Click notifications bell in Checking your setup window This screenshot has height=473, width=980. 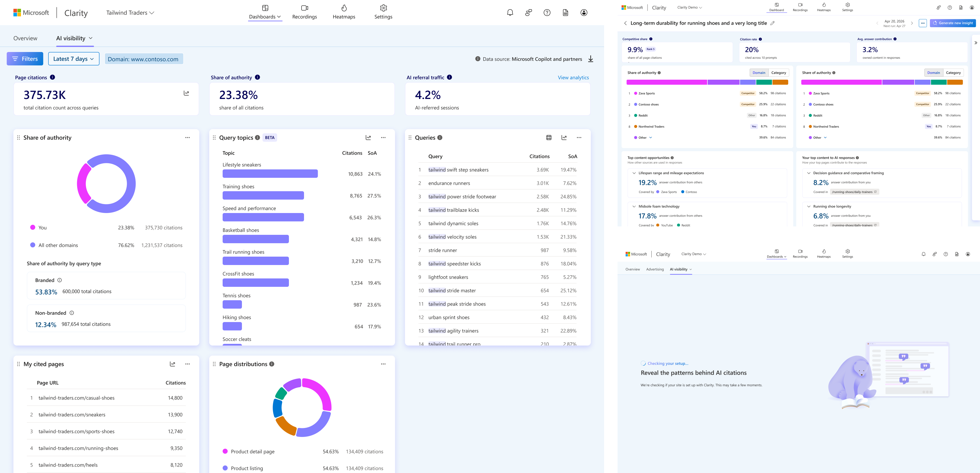coord(923,254)
